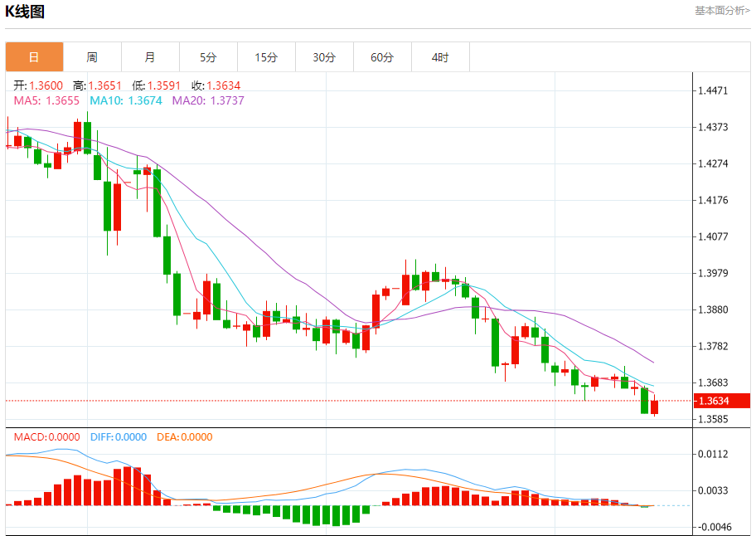756x536 pixels.
Task: Click the 高: 1.3651 high value
Action: 97,85
